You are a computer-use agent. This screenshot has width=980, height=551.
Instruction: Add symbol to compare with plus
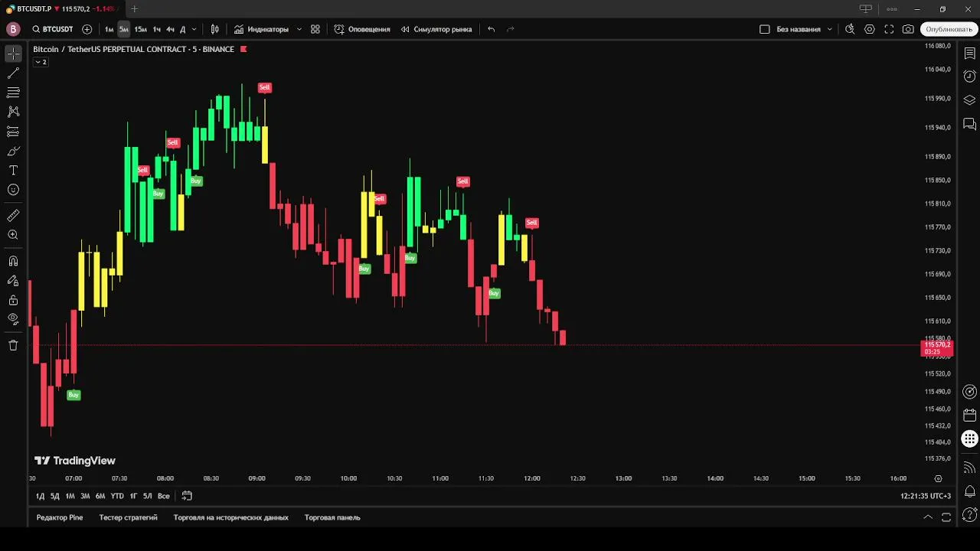pyautogui.click(x=87, y=29)
